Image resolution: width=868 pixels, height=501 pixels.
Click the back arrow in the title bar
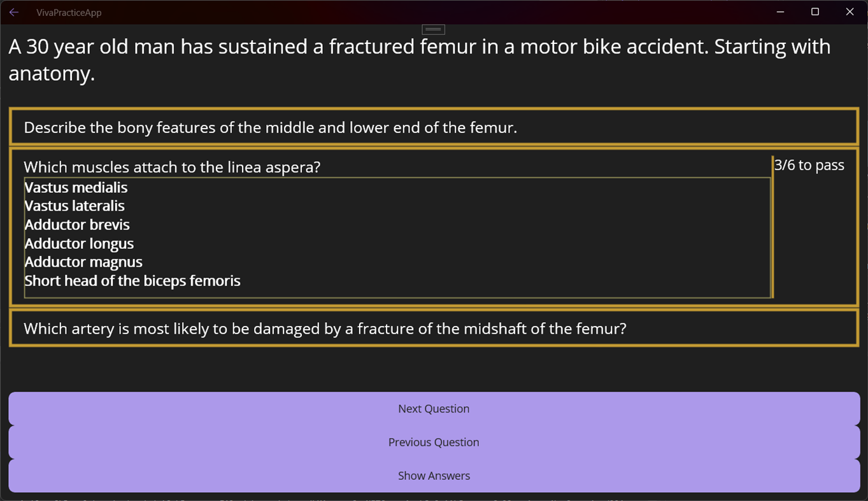[14, 12]
